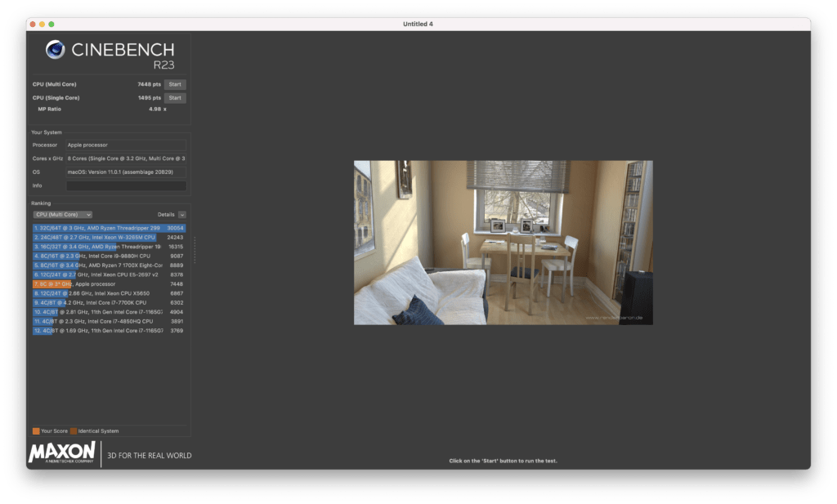Click the 1495 pts single core score

149,97
